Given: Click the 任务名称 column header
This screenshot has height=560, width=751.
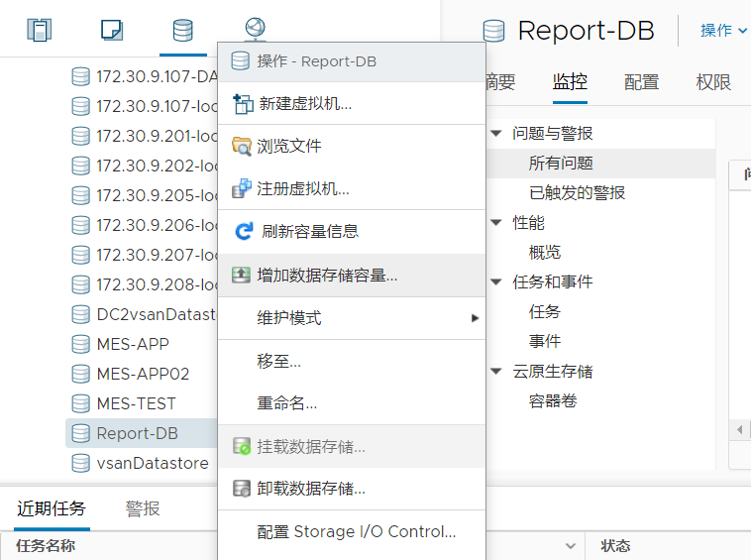Looking at the screenshot, I should pos(46,546).
